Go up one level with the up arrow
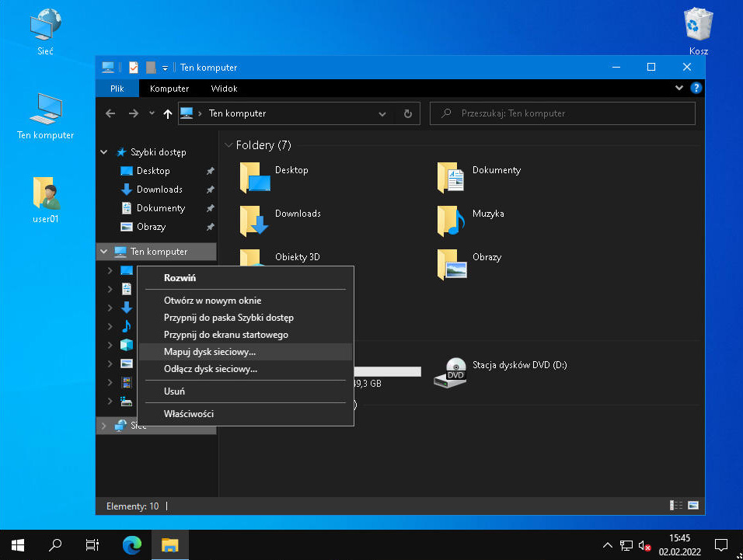This screenshot has width=743, height=560. tap(168, 113)
